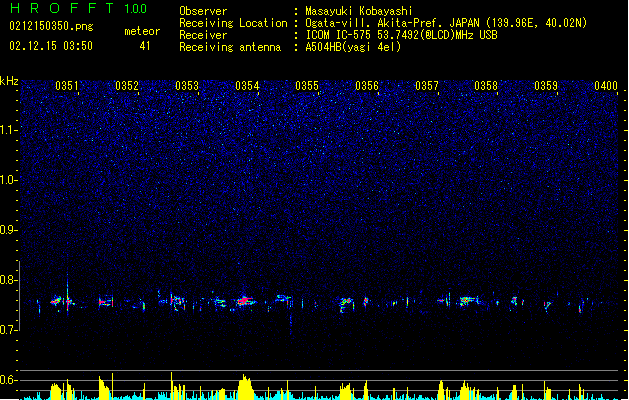Click the 1.0 kHz axis label
The height and width of the screenshot is (400, 629).
click(x=8, y=180)
